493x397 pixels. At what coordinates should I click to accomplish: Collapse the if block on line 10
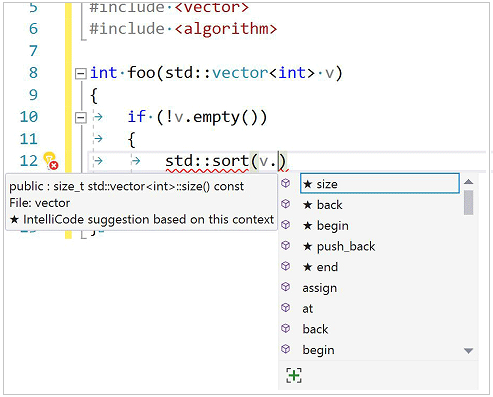point(80,117)
